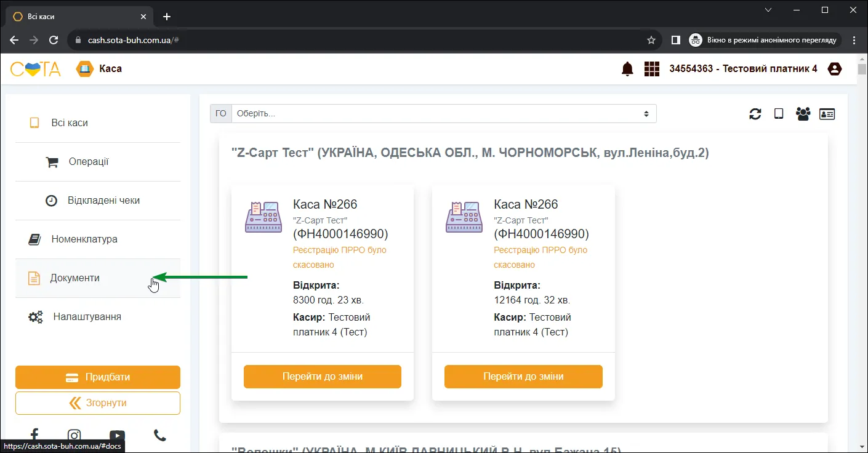Open the YouTube icon in sidebar

point(117,436)
